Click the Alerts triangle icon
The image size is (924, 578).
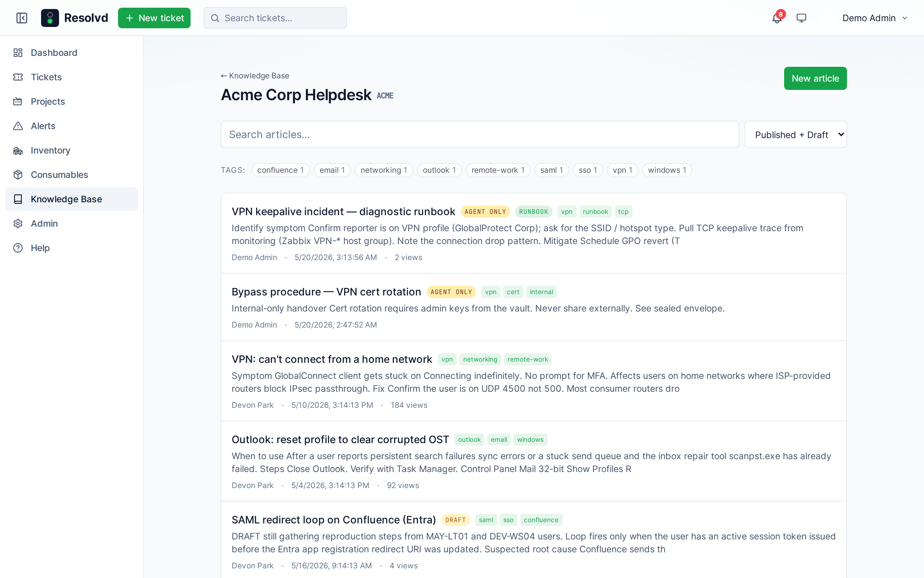click(18, 126)
